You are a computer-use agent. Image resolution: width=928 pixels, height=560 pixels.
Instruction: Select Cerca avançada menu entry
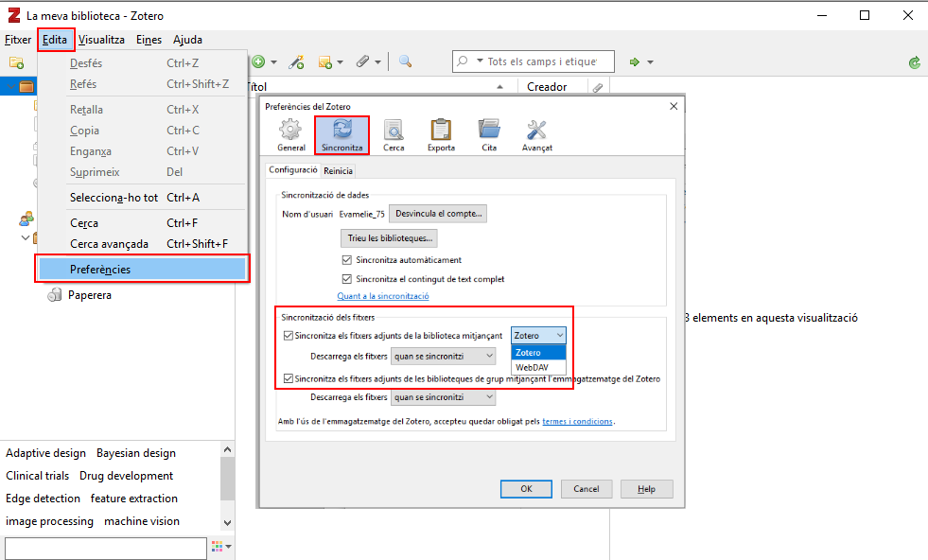pos(142,244)
